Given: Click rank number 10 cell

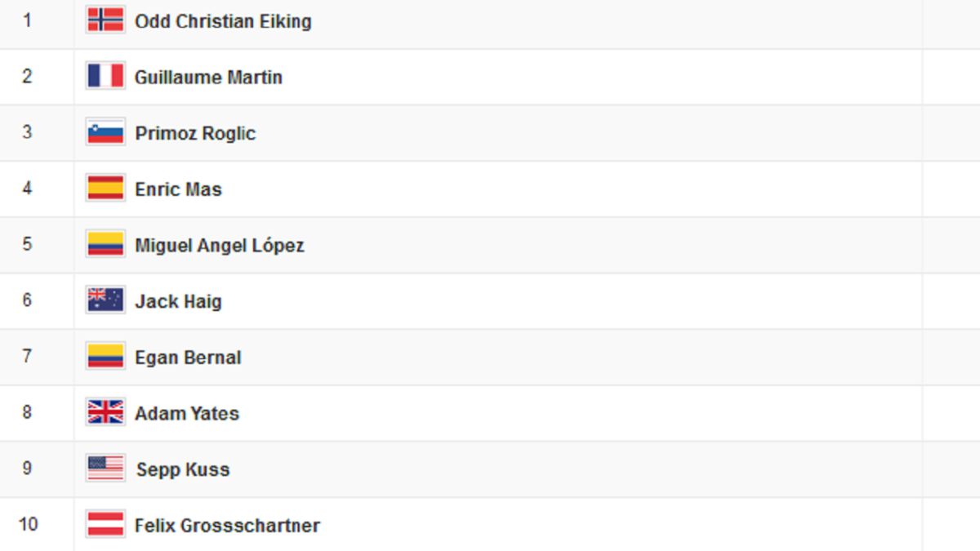Looking at the screenshot, I should [28, 524].
